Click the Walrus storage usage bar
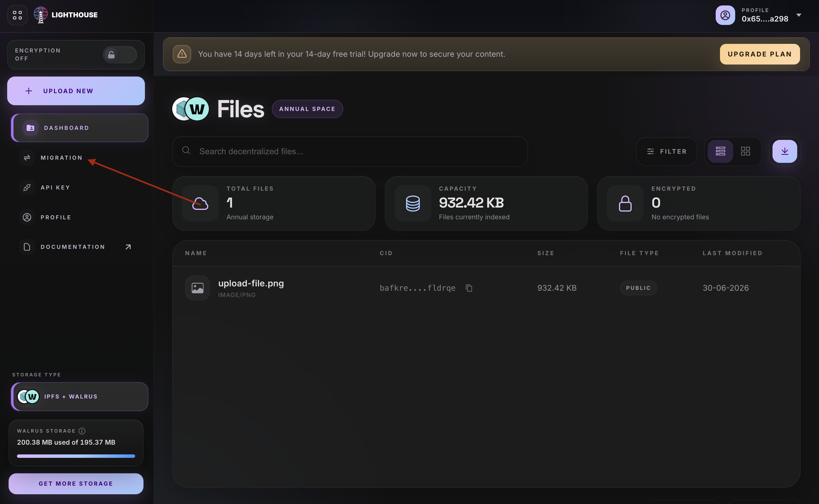 (x=76, y=456)
